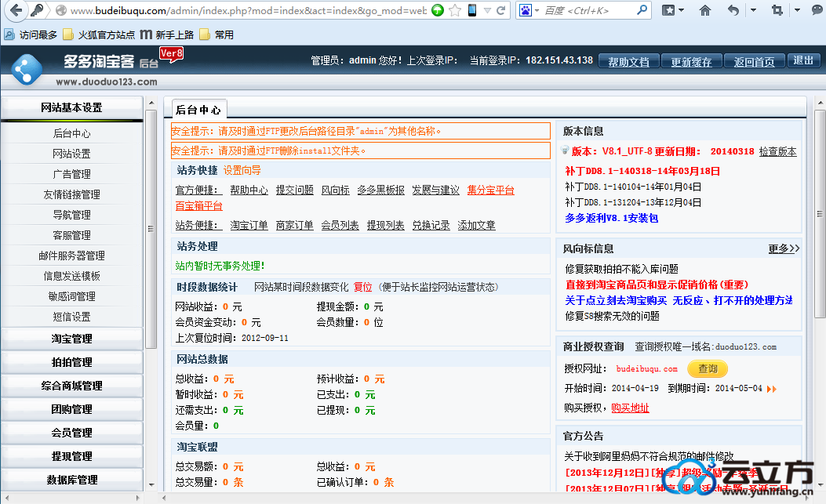Bookmark this page with the star icon
The image size is (826, 504).
(455, 10)
